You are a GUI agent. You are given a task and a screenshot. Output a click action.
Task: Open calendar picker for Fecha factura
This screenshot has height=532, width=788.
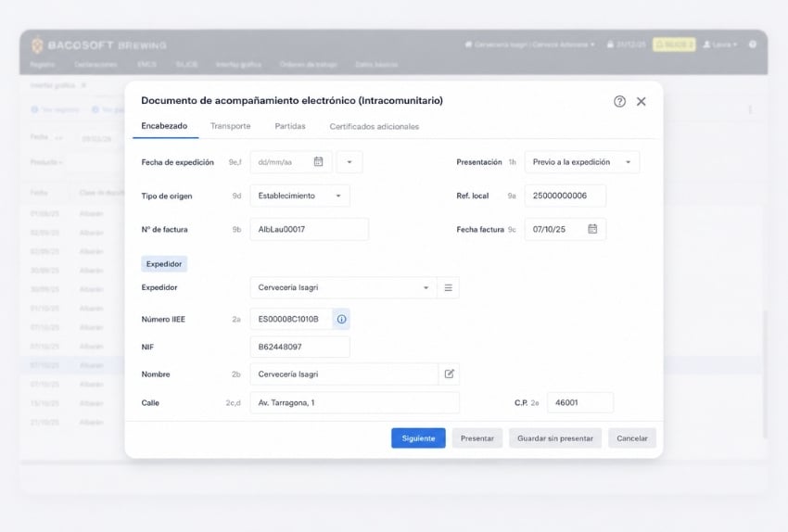592,229
